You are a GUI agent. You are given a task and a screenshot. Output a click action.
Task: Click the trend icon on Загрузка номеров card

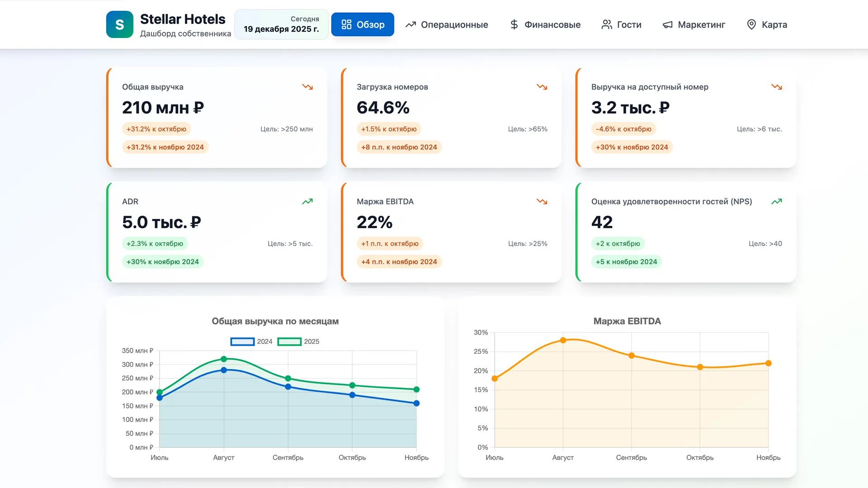(x=542, y=87)
